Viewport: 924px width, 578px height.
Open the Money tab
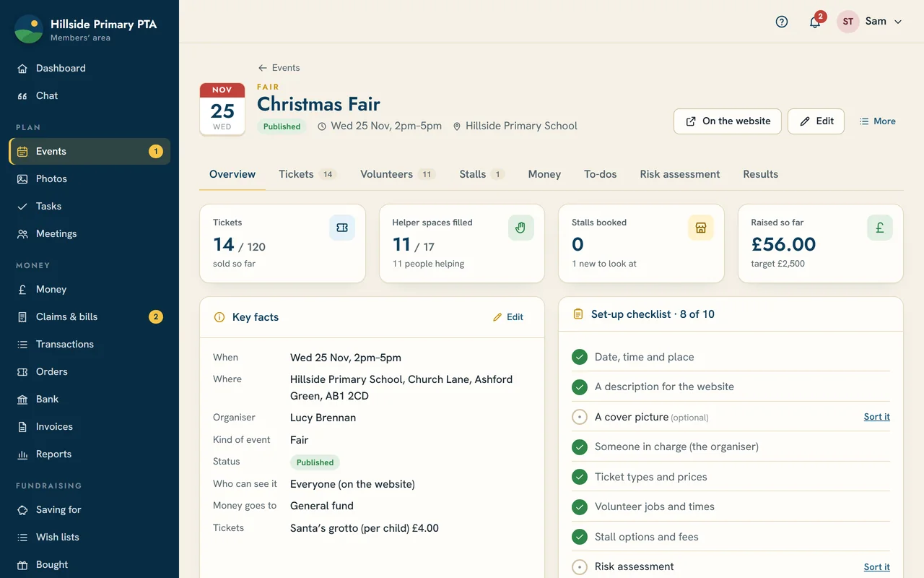point(544,174)
